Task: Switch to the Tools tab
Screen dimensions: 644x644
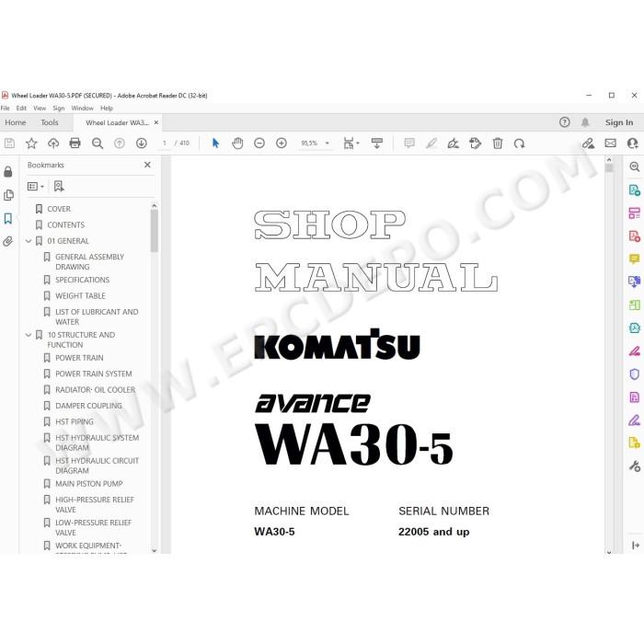Action: pos(50,122)
